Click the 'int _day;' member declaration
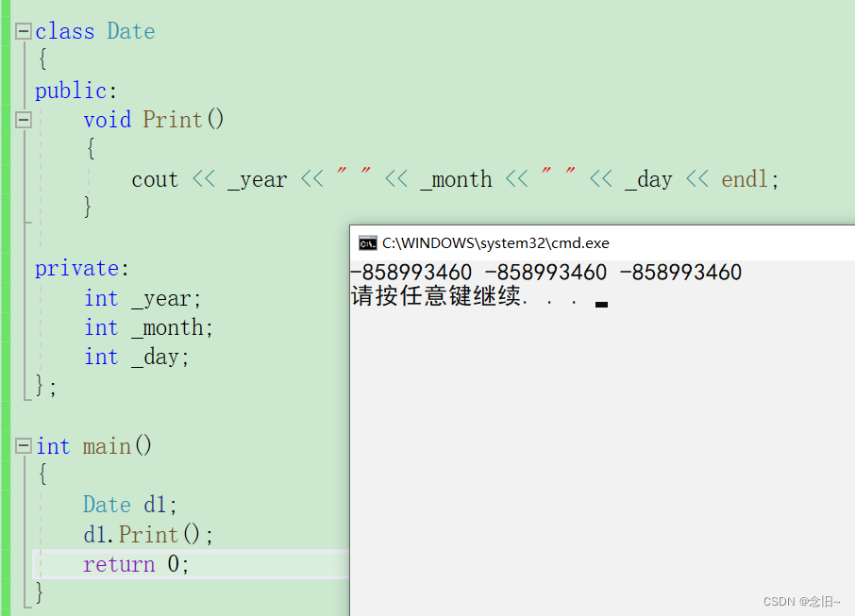 pos(137,358)
